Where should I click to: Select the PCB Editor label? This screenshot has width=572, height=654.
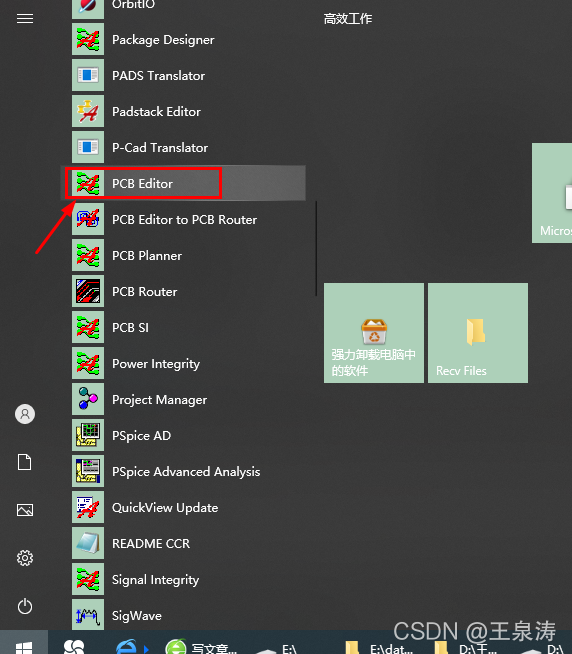click(142, 184)
